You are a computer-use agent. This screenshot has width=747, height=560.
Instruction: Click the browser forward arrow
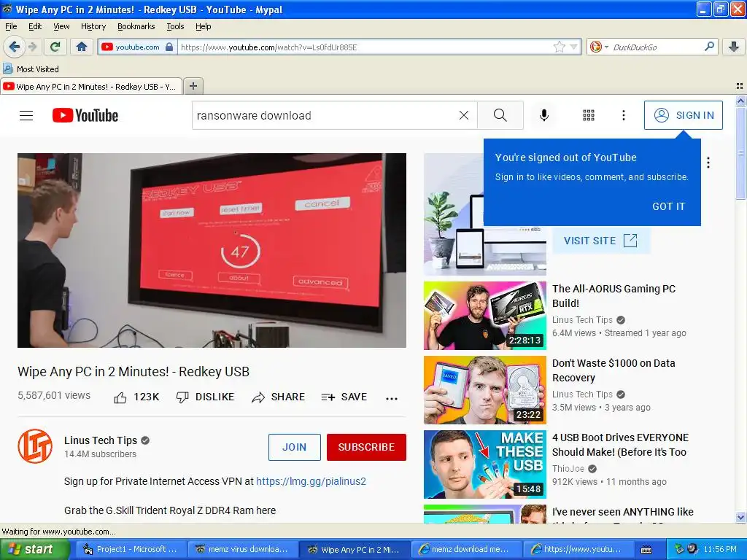[x=32, y=47]
